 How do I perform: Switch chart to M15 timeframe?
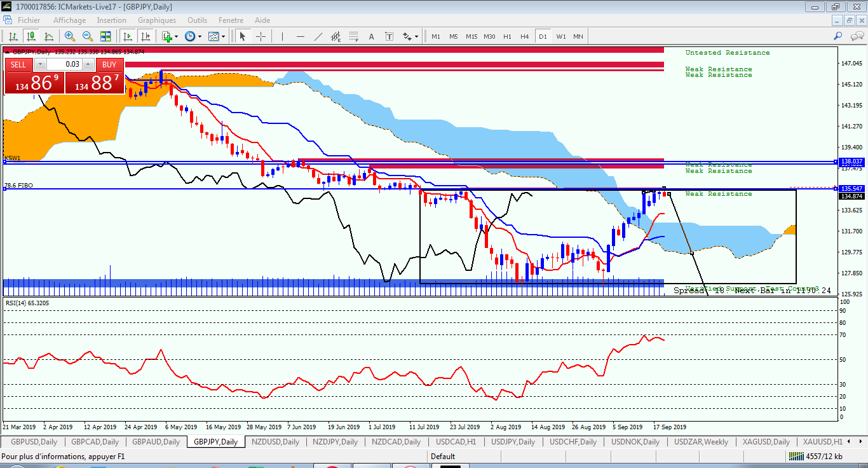point(471,36)
